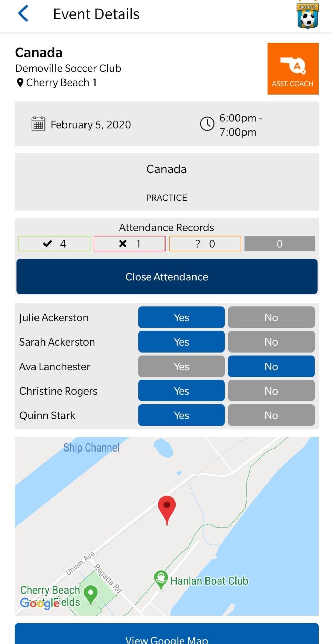Toggle Sarah Ackerston's Yes button

tap(181, 342)
